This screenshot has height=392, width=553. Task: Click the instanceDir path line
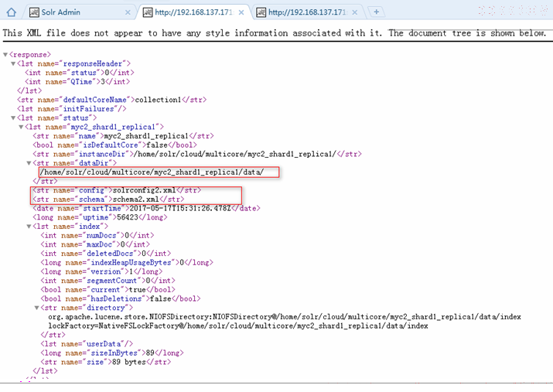coord(197,154)
